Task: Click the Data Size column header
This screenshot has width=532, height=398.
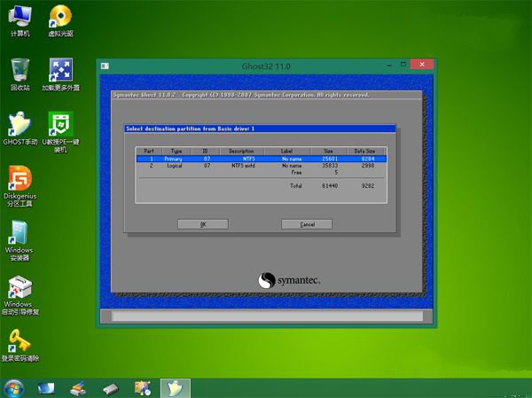Action: pos(365,151)
